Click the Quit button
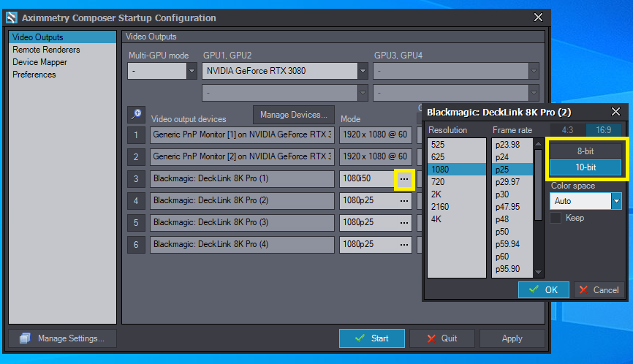The width and height of the screenshot is (633, 364). [x=442, y=338]
